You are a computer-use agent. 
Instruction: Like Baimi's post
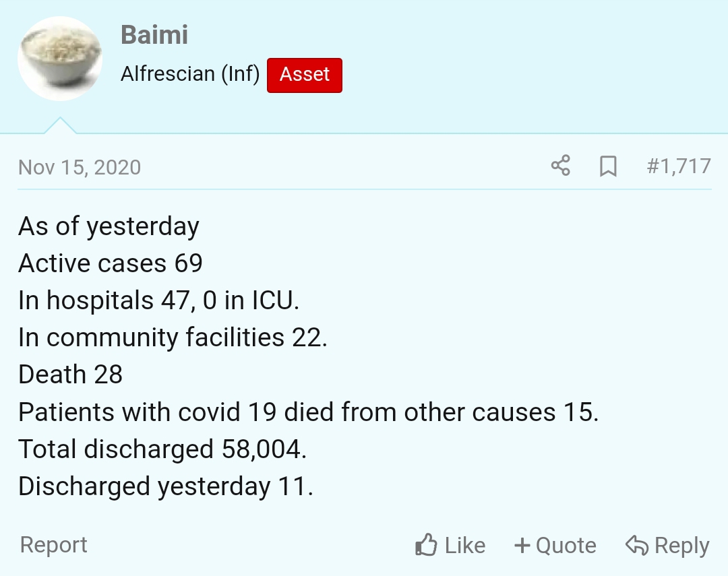point(450,545)
